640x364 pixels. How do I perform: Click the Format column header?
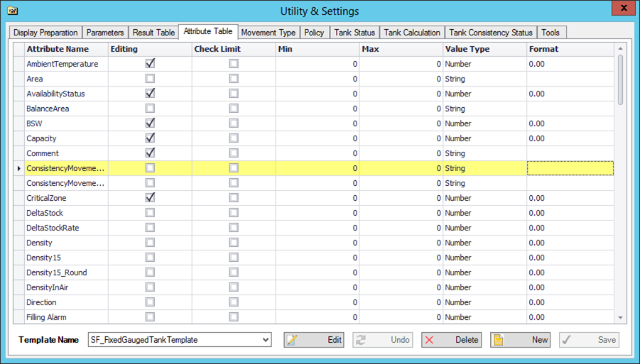[570, 49]
